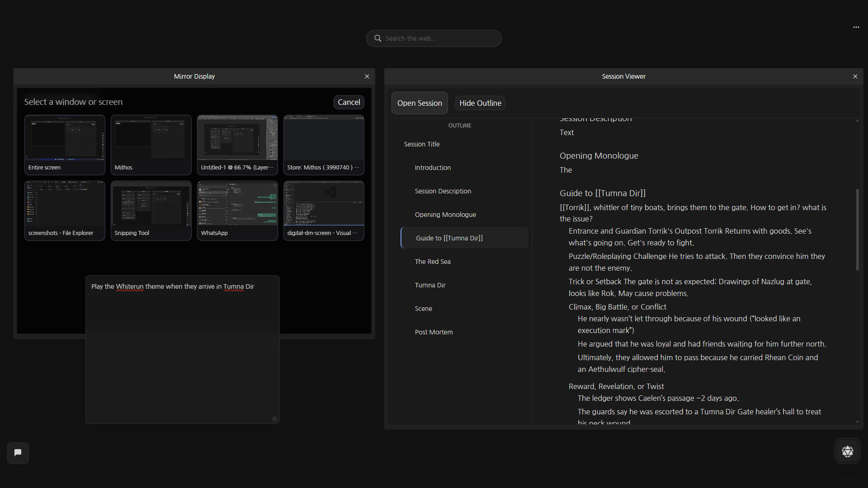Viewport: 868px width, 488px height.
Task: Click Hide Outline to collapse the outline
Action: [480, 103]
